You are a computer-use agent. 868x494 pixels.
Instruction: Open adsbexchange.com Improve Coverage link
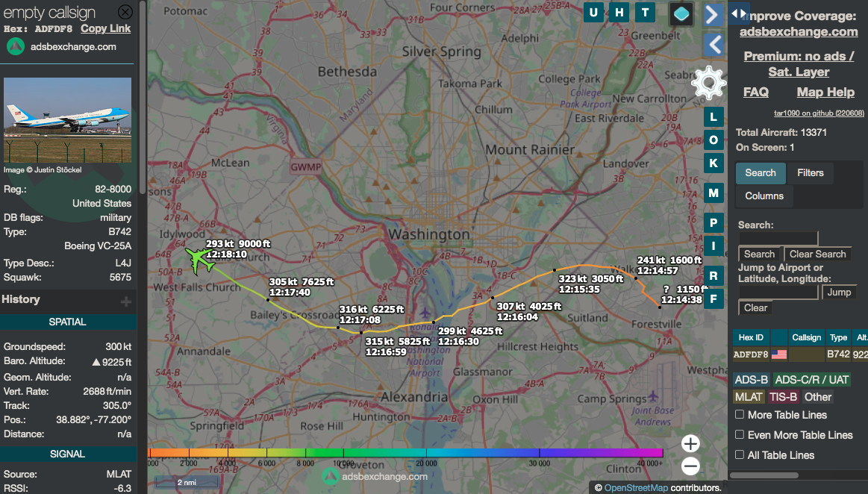click(x=799, y=31)
